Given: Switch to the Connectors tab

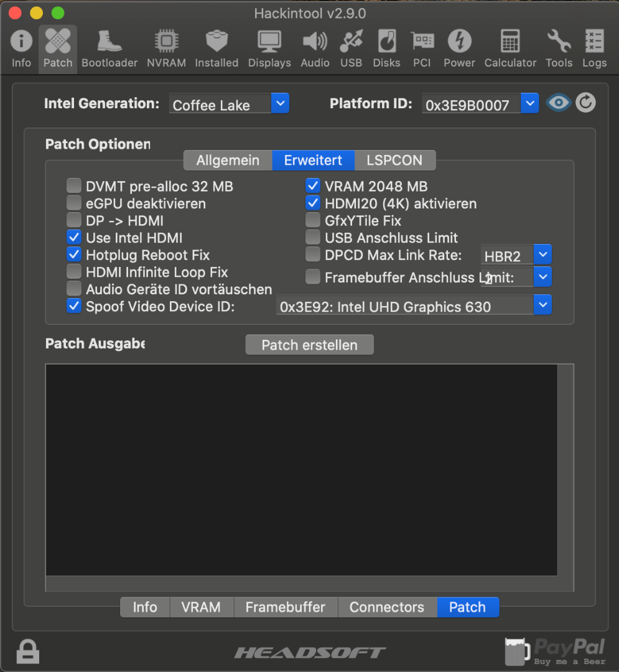Looking at the screenshot, I should (387, 607).
